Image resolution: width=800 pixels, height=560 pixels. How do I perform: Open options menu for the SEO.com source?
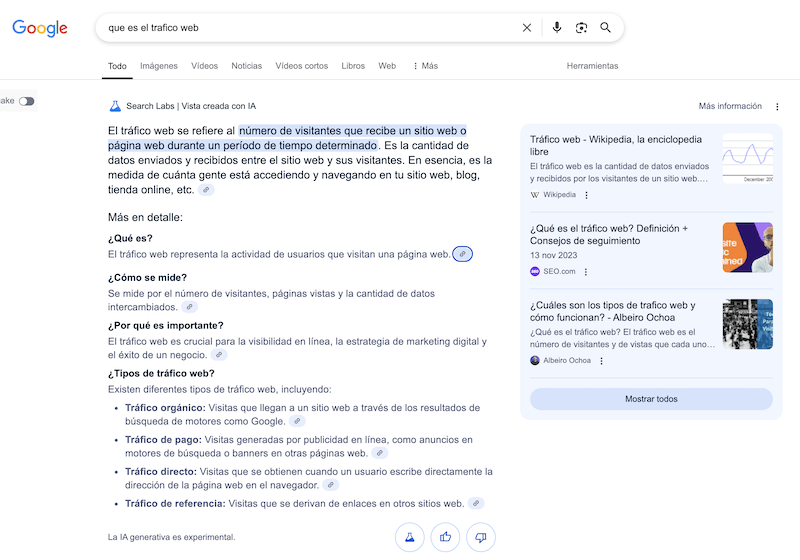coord(586,272)
